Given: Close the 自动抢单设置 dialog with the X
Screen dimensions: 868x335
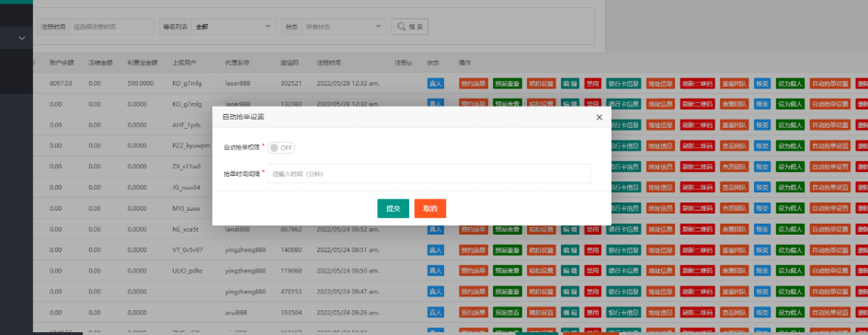Looking at the screenshot, I should pyautogui.click(x=599, y=118).
